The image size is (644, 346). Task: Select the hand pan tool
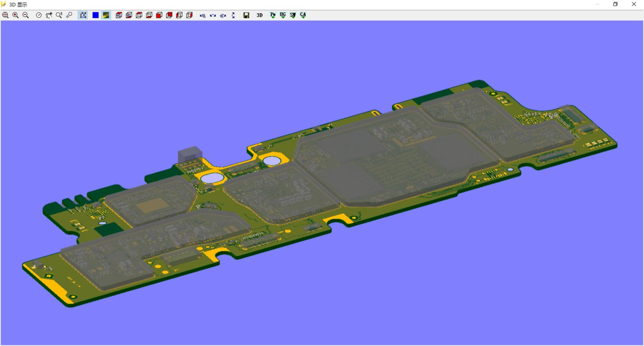tap(49, 15)
